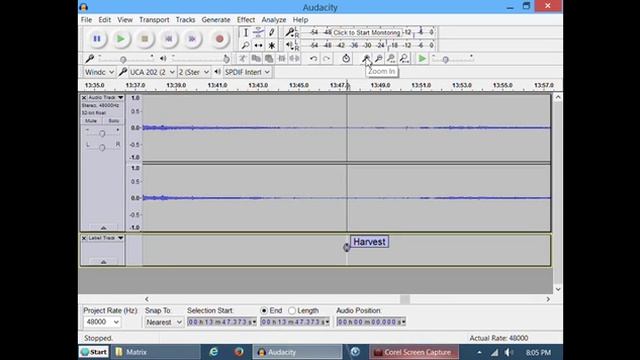
Task: Open the audio host dropdown
Action: tap(99, 72)
